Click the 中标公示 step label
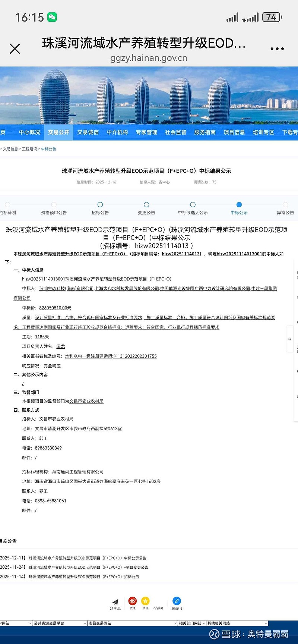This screenshot has height=644, width=298. click(239, 213)
